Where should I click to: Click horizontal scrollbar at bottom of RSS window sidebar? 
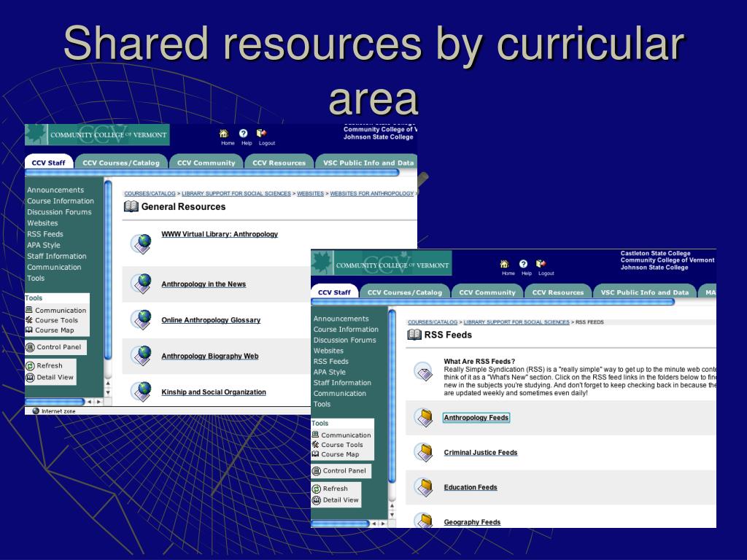coord(340,524)
